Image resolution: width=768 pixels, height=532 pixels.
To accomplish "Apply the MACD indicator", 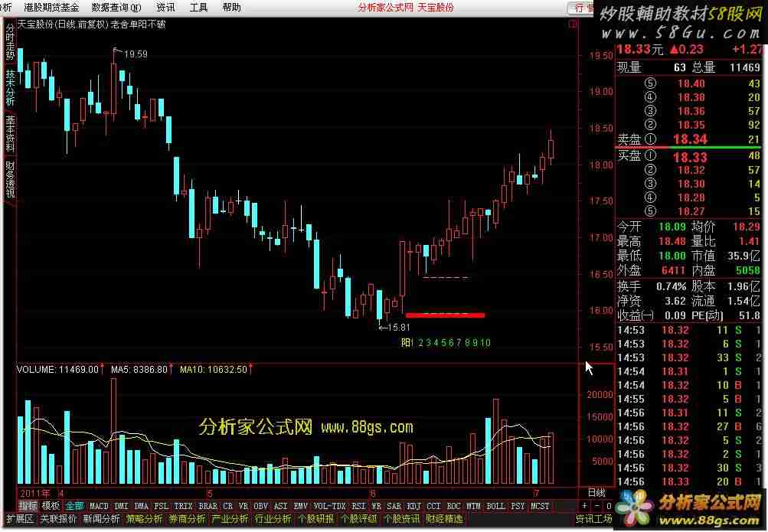I will (x=99, y=506).
